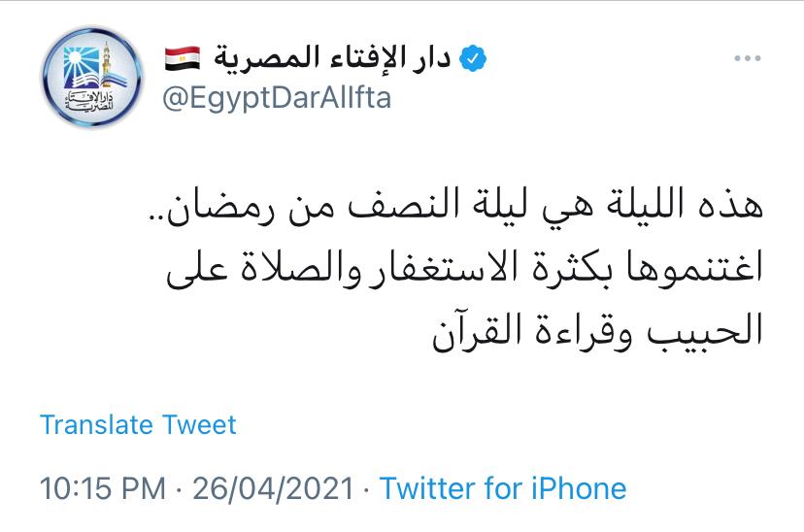Viewport: 804px width, 532px height.
Task: Click the Egypt flag emoji
Action: tap(183, 59)
